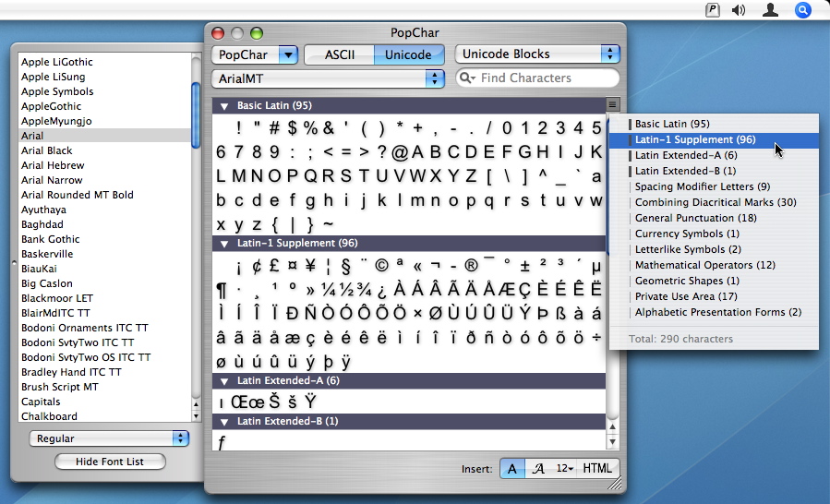Click the Find Characters search field
Screen dimensions: 830x504
(537, 78)
